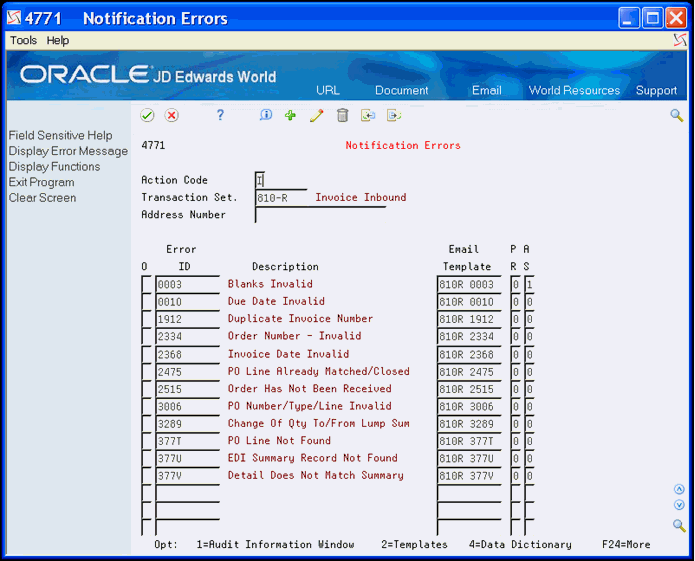Click the Transaction Set field 810-R

click(x=281, y=198)
